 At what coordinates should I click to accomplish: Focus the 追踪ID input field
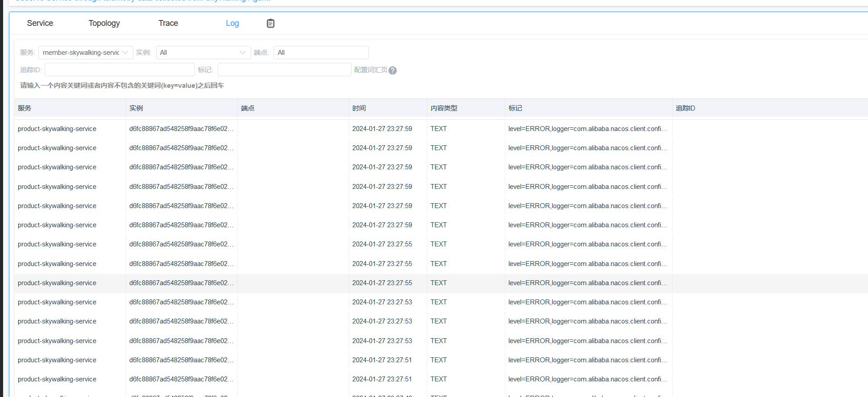pyautogui.click(x=120, y=70)
